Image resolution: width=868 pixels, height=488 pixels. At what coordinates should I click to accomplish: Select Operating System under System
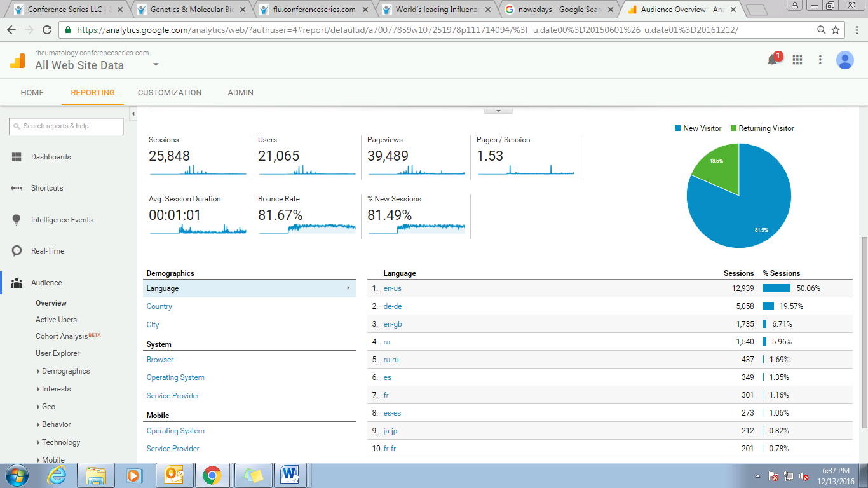175,377
